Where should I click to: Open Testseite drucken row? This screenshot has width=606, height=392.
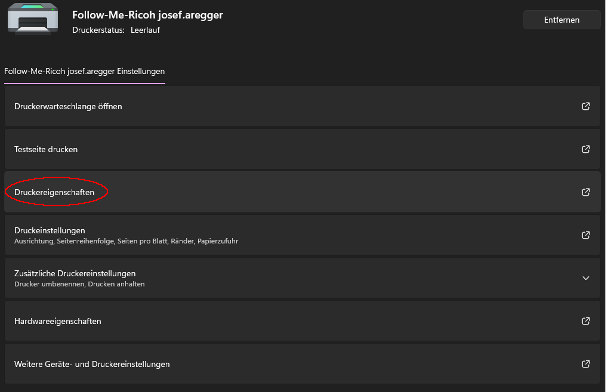click(302, 149)
